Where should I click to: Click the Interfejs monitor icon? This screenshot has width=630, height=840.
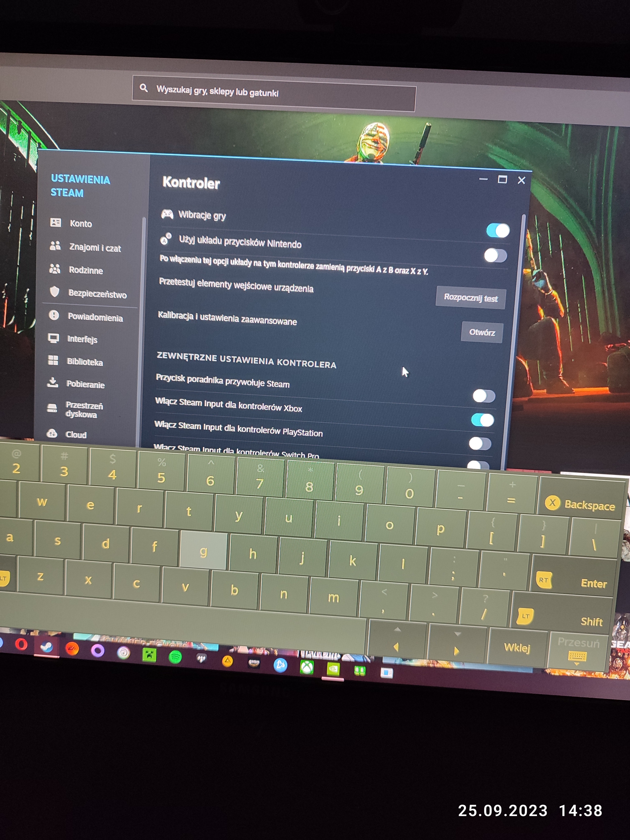[x=54, y=338]
